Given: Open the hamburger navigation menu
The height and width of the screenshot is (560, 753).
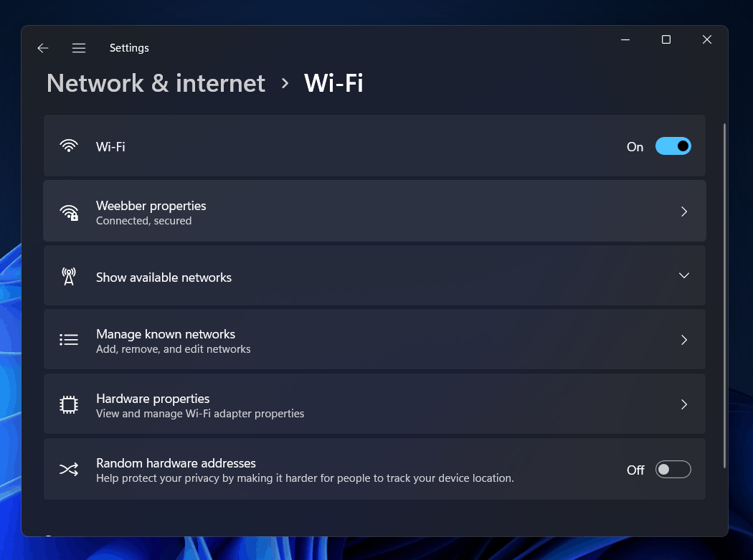Looking at the screenshot, I should pyautogui.click(x=79, y=48).
